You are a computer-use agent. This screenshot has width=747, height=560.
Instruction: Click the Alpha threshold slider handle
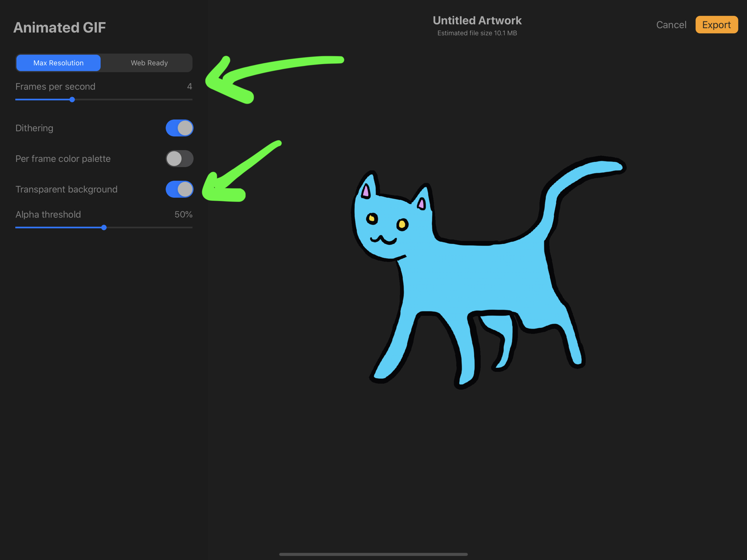(104, 228)
